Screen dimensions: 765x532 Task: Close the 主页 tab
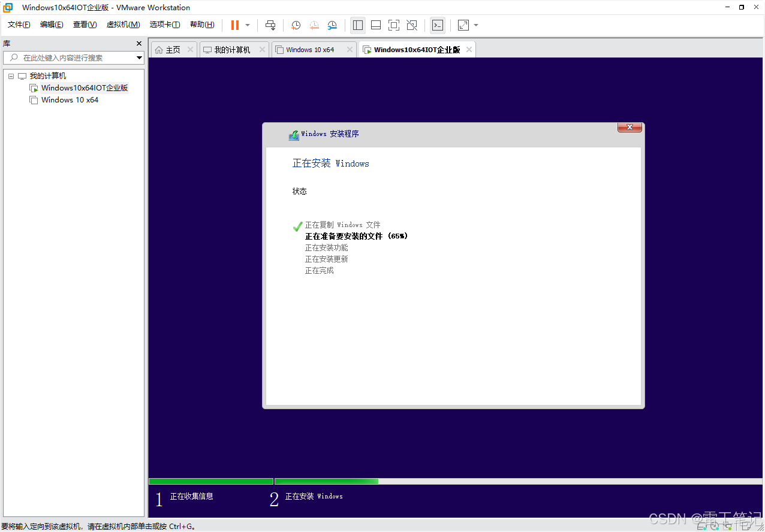pyautogui.click(x=190, y=50)
